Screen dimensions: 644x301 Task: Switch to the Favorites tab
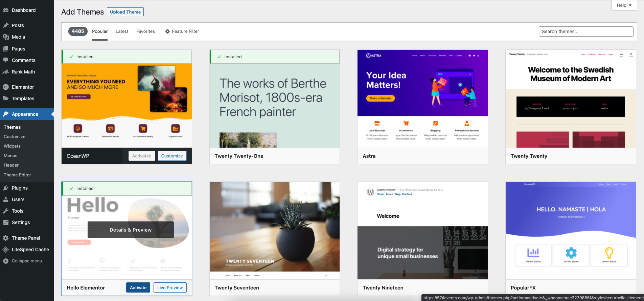[x=146, y=31]
